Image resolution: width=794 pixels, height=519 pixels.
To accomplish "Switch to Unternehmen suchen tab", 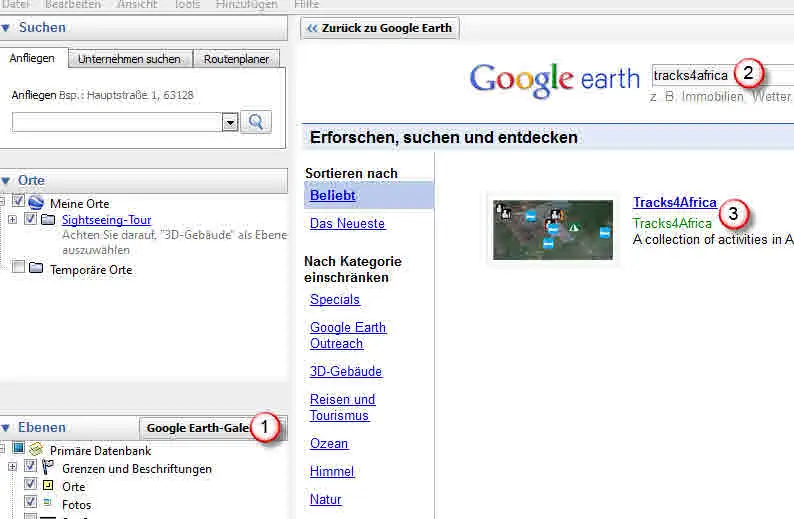I will click(130, 59).
